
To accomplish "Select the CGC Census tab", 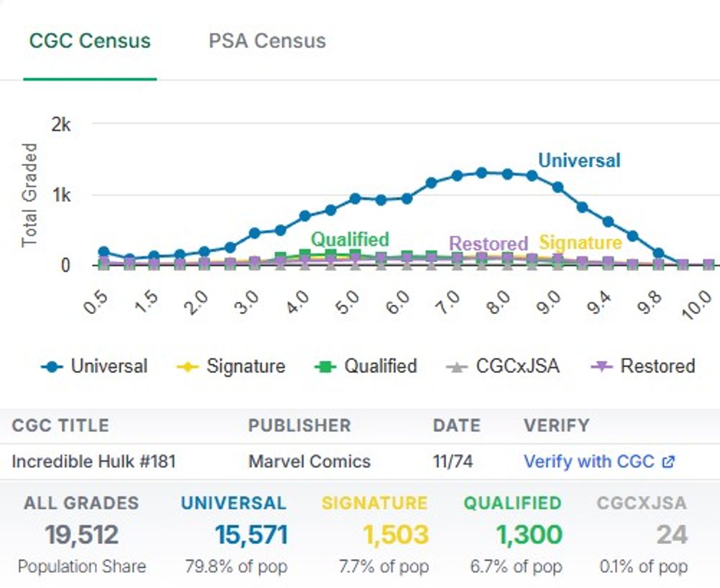I will [90, 41].
